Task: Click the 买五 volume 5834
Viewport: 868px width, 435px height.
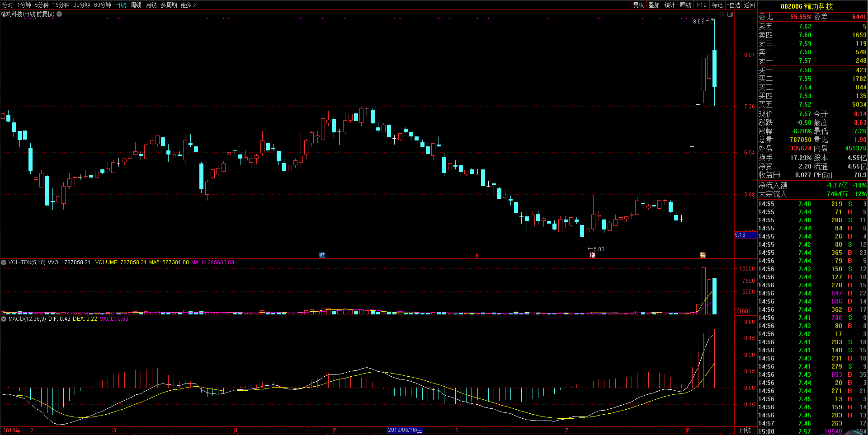Action: click(859, 104)
